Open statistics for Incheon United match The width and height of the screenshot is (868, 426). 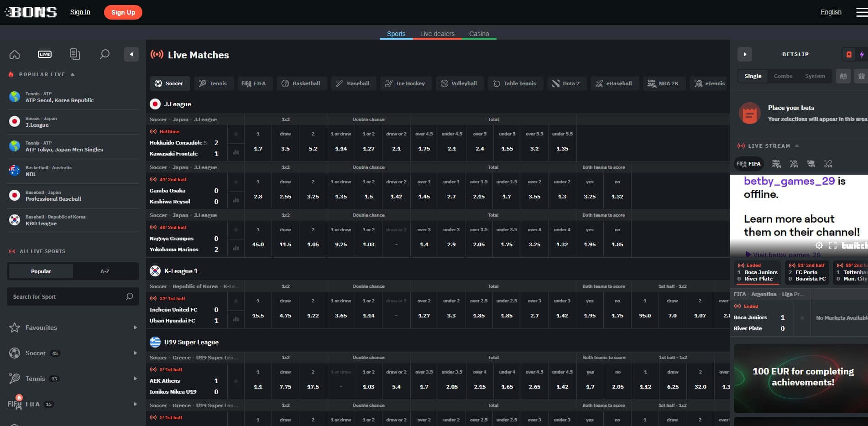tap(236, 319)
